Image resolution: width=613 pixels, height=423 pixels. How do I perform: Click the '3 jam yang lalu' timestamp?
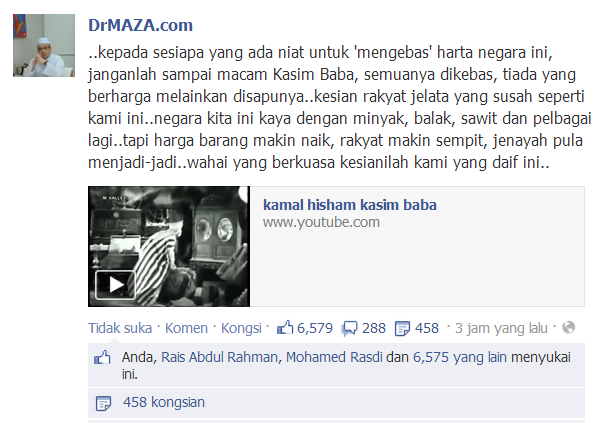pos(501,328)
